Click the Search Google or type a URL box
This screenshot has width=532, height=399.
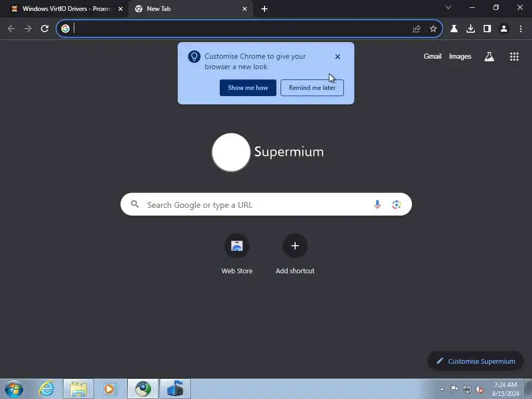[x=266, y=205]
